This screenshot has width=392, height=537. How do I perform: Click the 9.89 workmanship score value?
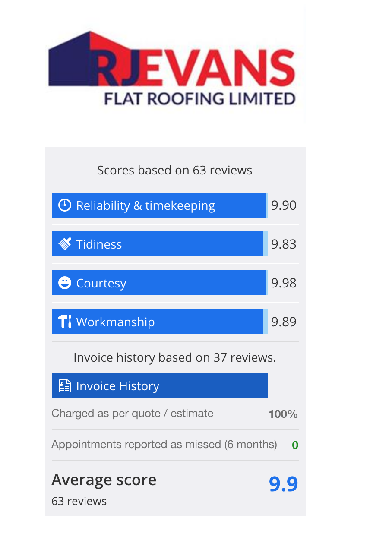click(x=284, y=322)
